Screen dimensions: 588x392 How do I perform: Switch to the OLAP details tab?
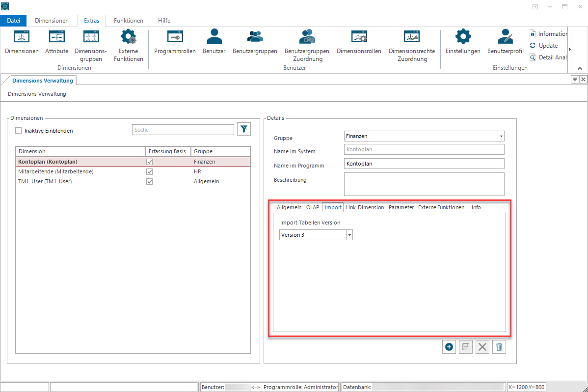coord(313,207)
